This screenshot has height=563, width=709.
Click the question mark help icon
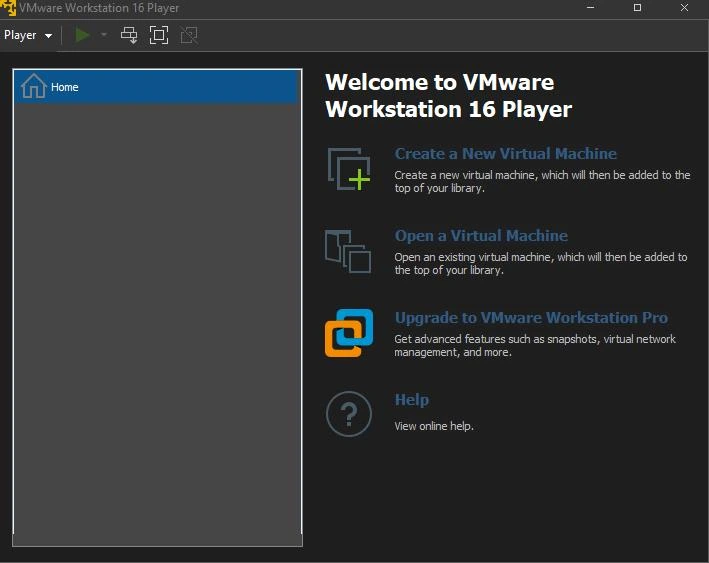pyautogui.click(x=349, y=414)
